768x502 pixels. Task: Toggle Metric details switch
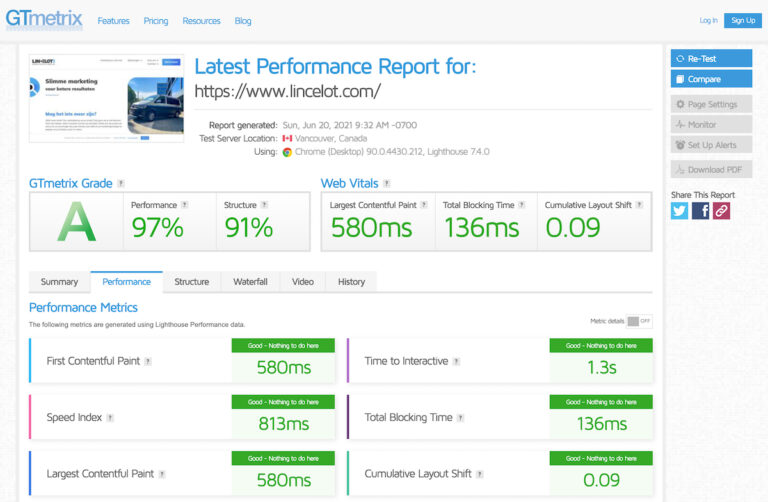tap(639, 321)
